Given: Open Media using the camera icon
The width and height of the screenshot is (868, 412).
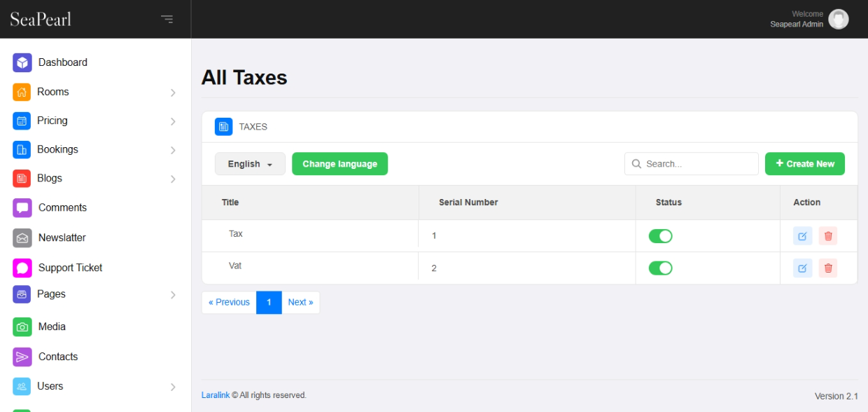Looking at the screenshot, I should pyautogui.click(x=22, y=327).
